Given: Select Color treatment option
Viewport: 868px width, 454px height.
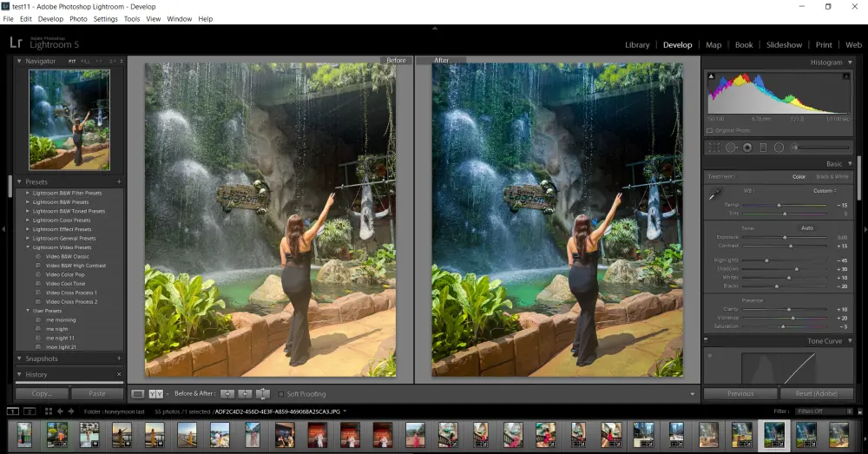Looking at the screenshot, I should click(x=799, y=176).
